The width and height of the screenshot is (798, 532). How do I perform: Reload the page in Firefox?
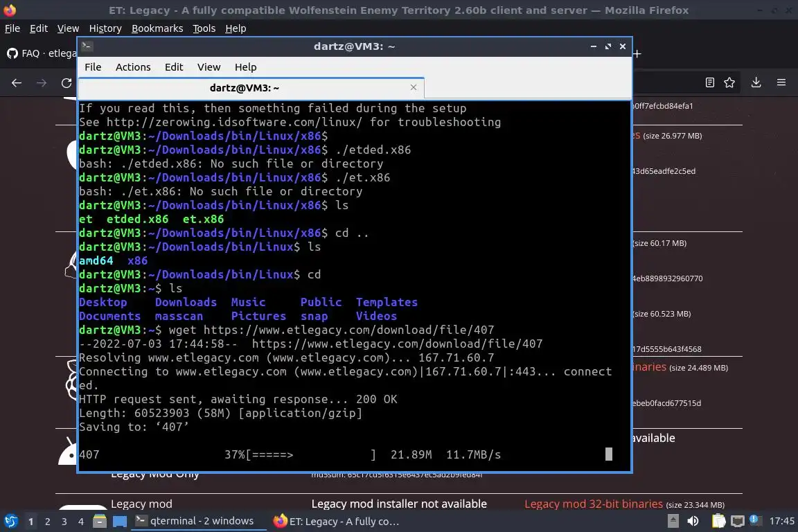click(x=66, y=82)
